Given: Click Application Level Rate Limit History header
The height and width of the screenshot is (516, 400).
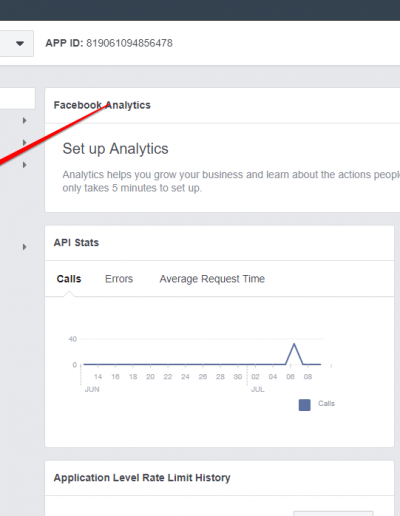Looking at the screenshot, I should [142, 478].
